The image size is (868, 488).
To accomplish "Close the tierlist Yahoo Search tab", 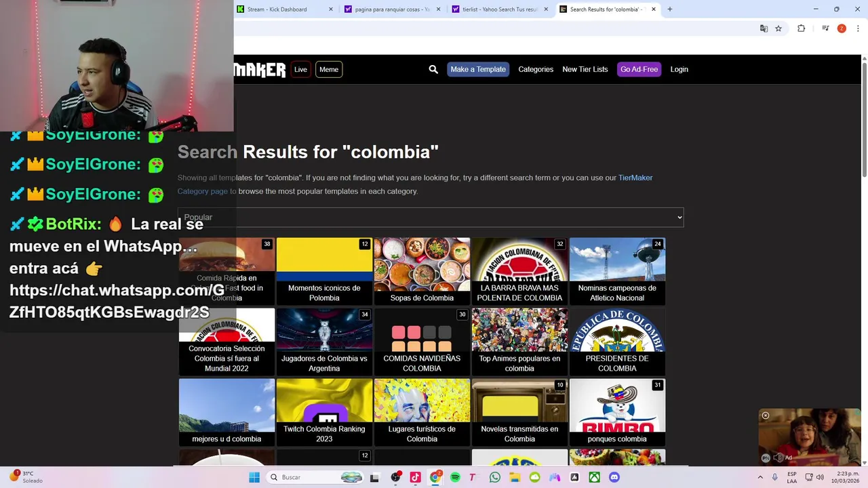I will click(546, 9).
